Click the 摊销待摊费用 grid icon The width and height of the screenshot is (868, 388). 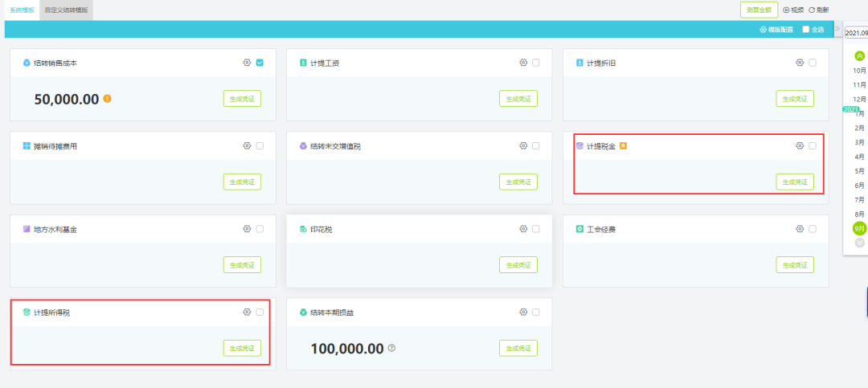(x=26, y=146)
